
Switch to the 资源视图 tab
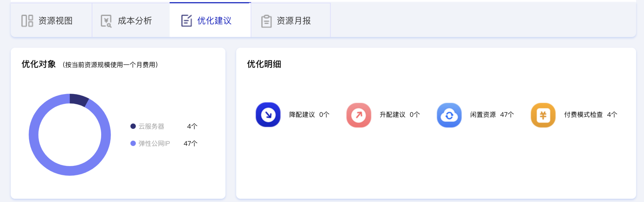[52, 20]
